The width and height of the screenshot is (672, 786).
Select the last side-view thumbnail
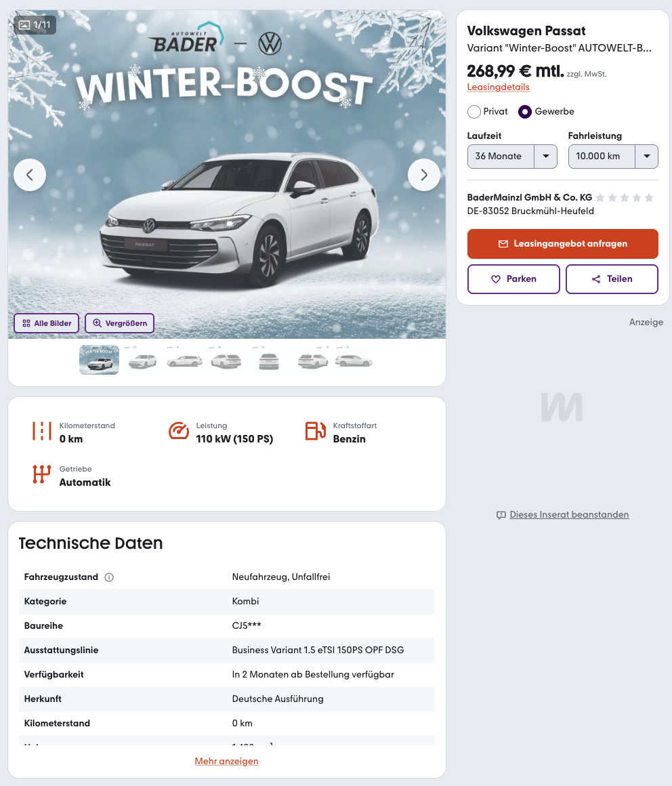tap(354, 360)
